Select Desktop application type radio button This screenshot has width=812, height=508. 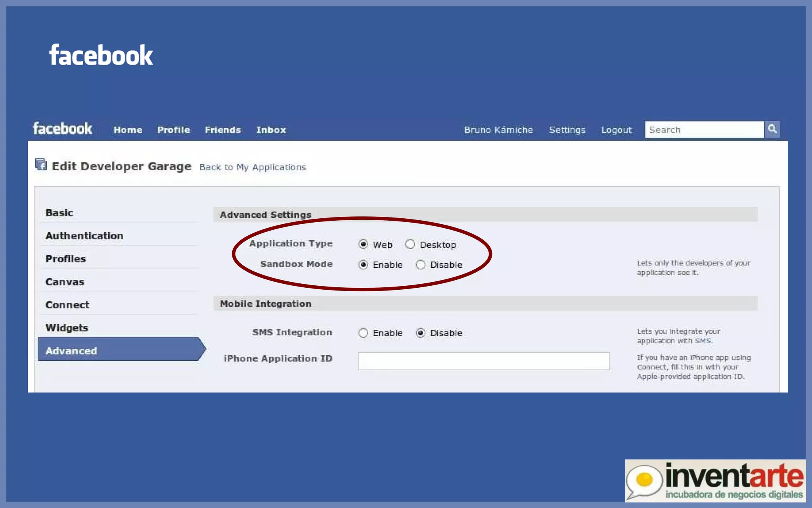410,244
